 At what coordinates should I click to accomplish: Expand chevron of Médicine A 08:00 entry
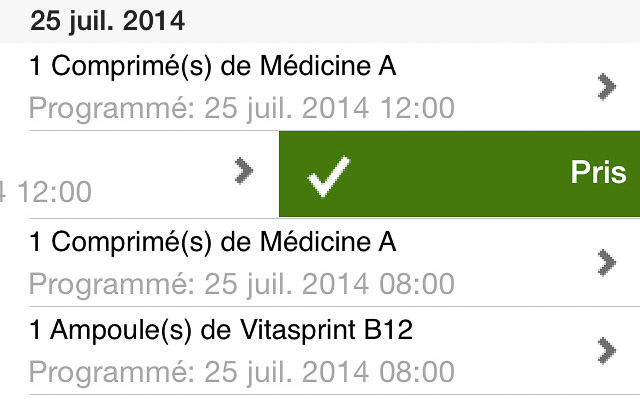pos(605,262)
